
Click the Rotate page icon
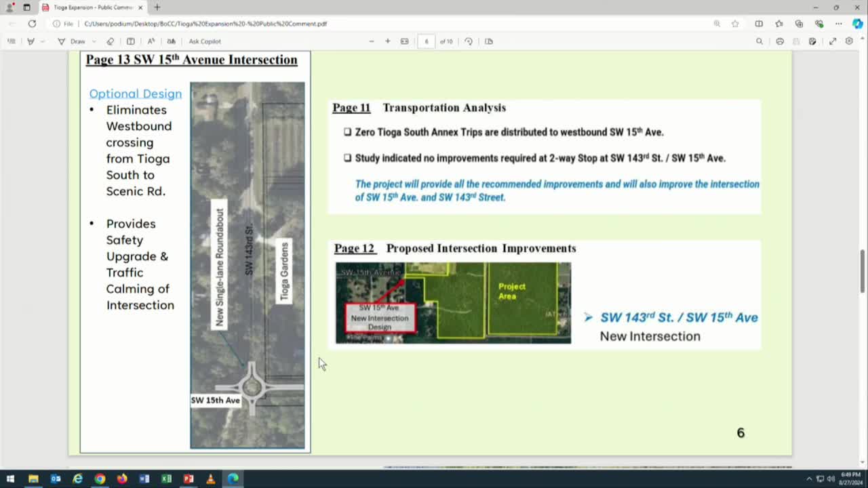pos(469,41)
